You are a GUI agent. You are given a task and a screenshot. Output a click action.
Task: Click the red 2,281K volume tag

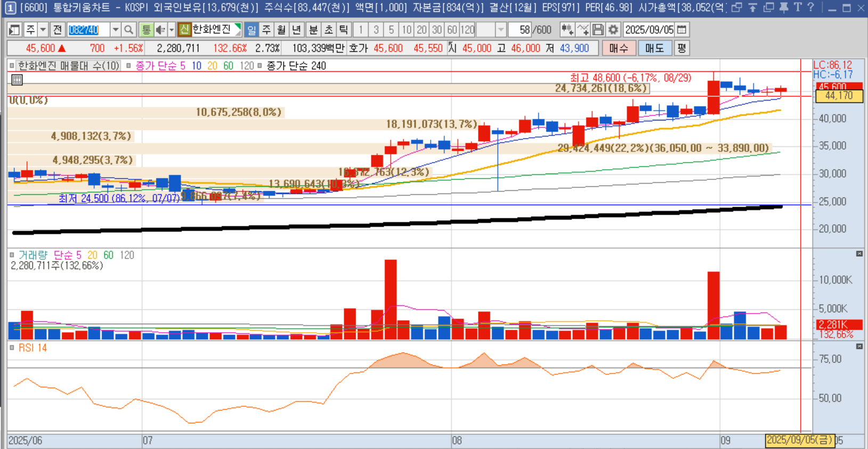pos(839,324)
